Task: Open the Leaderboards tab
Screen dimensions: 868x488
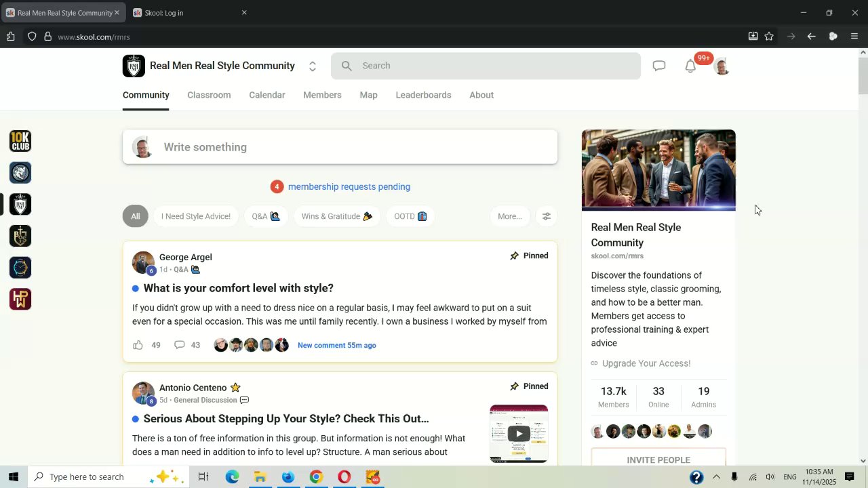Action: 424,95
